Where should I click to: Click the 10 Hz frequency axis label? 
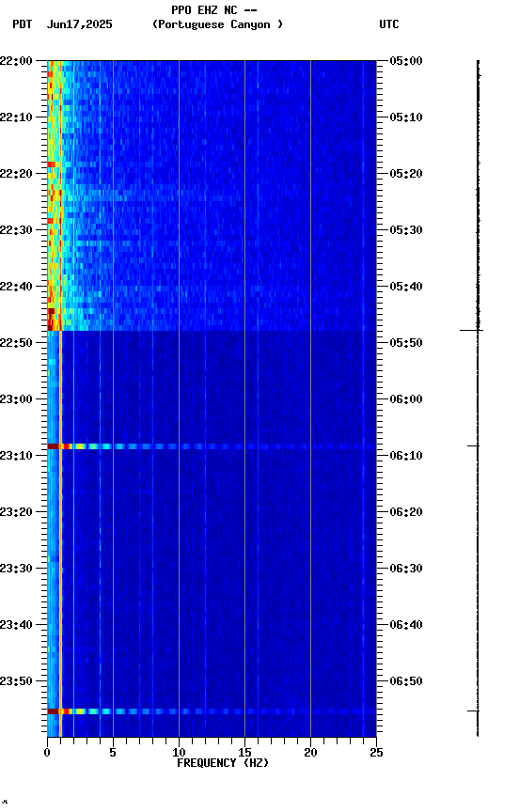(179, 753)
